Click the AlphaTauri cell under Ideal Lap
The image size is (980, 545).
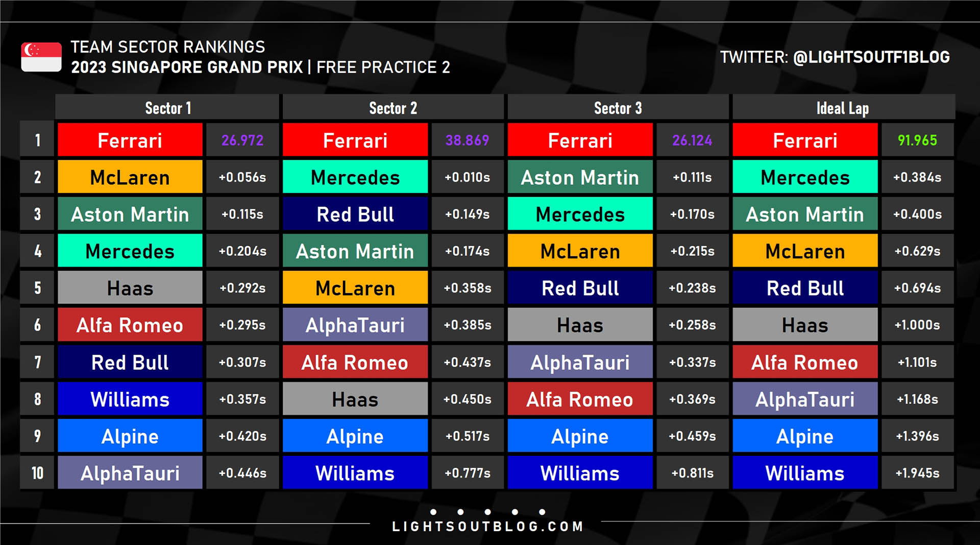pyautogui.click(x=805, y=399)
